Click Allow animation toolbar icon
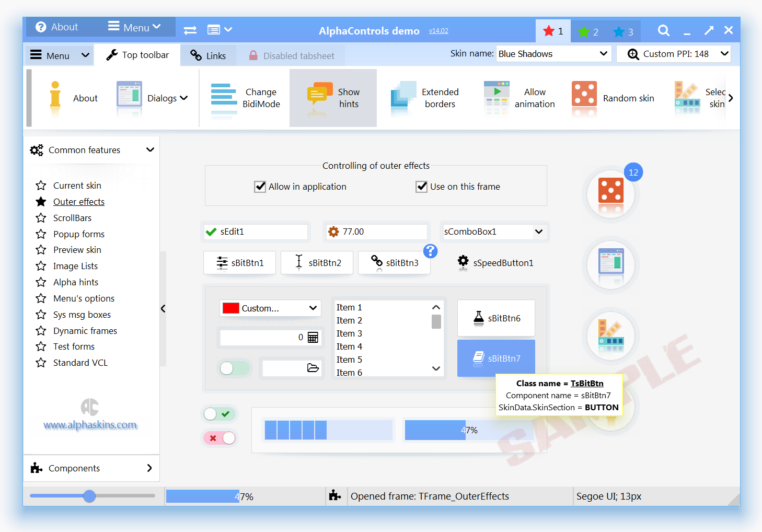This screenshot has height=532, width=762. click(497, 98)
